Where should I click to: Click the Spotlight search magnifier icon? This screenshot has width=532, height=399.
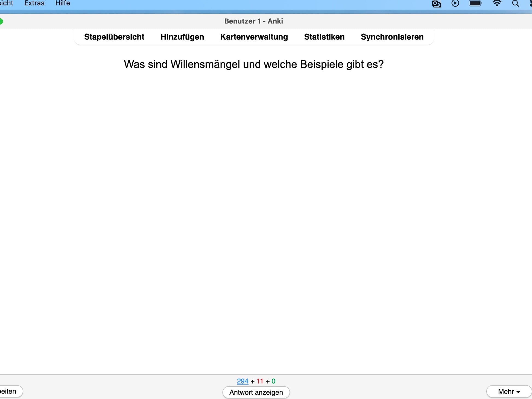[515, 3]
